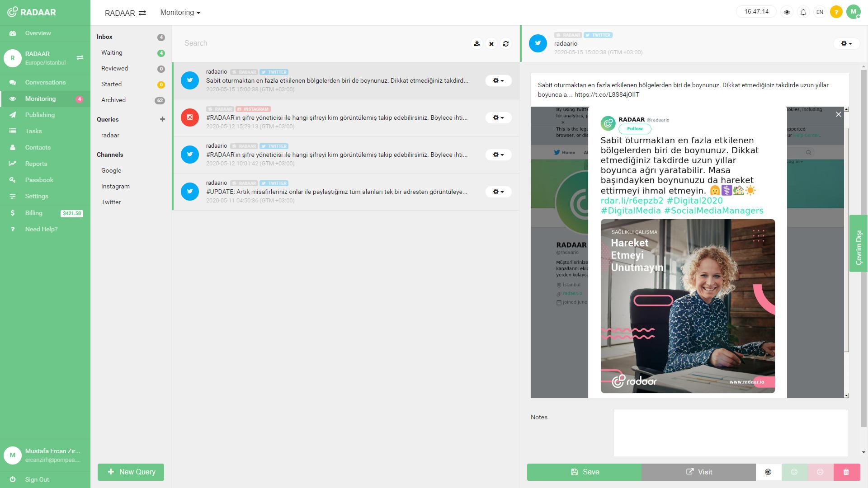Click the download icon in inbox toolbar
Viewport: 868px width, 488px height.
click(x=477, y=43)
